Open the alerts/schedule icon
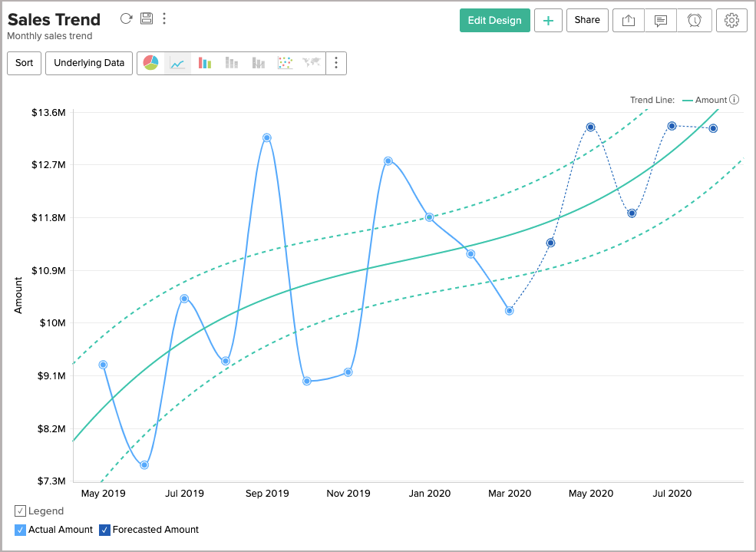This screenshot has height=552, width=756. tap(695, 21)
